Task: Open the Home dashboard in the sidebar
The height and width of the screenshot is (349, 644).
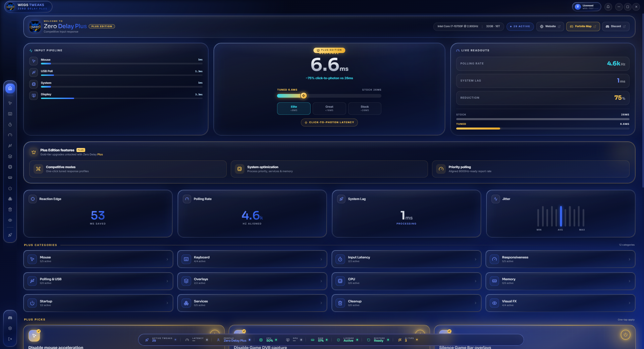Action: tap(10, 88)
